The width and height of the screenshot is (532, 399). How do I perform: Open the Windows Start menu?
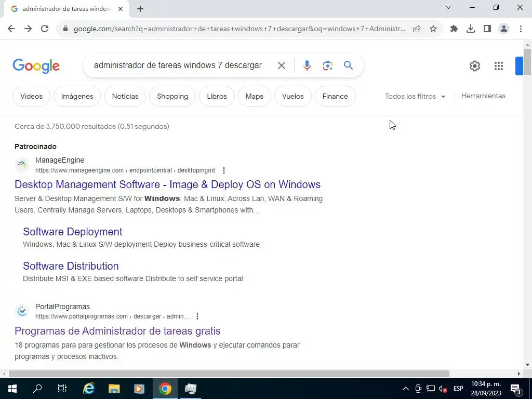pyautogui.click(x=12, y=389)
